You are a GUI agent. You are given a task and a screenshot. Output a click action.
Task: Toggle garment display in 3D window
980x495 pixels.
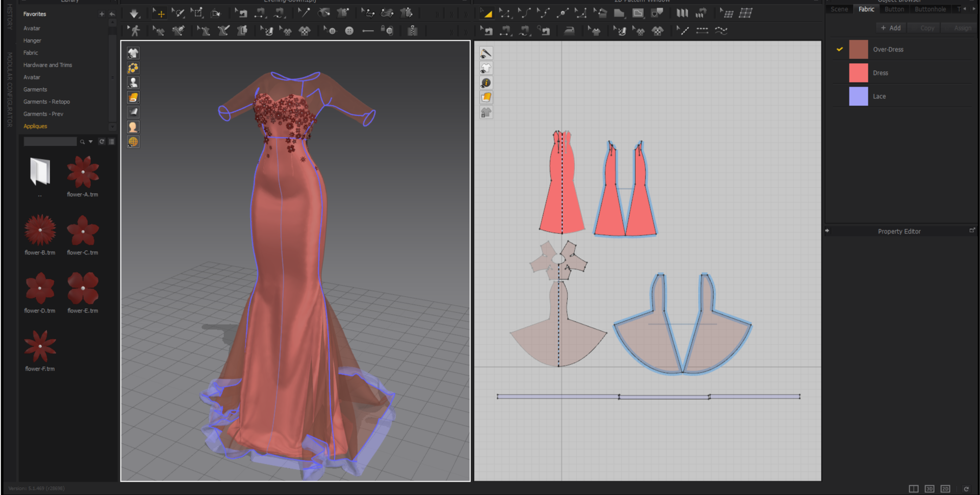point(133,53)
